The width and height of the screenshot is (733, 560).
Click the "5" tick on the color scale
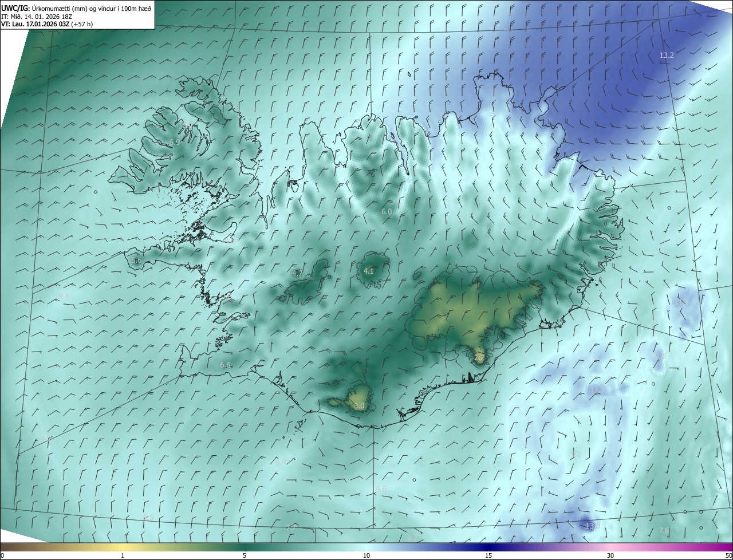tap(245, 555)
